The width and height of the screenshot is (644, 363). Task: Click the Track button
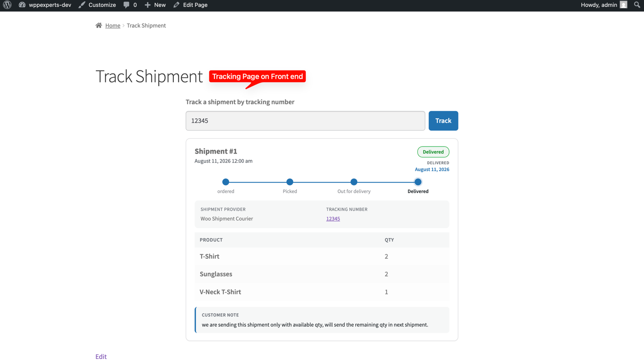443,121
